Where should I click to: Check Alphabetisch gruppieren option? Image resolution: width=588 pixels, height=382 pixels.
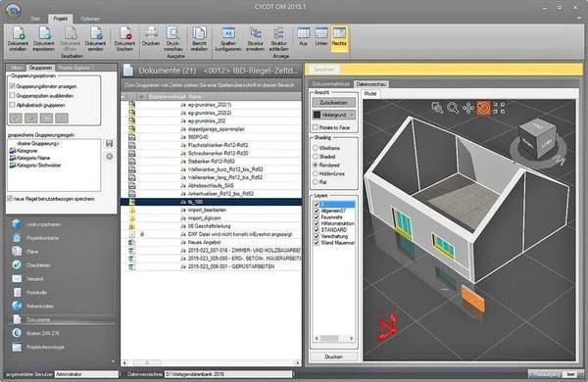click(x=12, y=105)
